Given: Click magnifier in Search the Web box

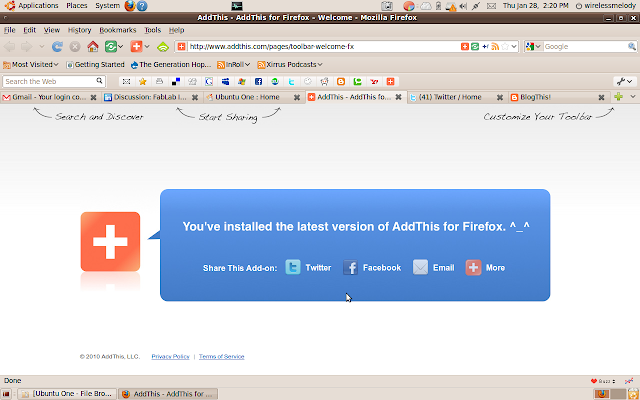Looking at the screenshot, I should tap(99, 81).
